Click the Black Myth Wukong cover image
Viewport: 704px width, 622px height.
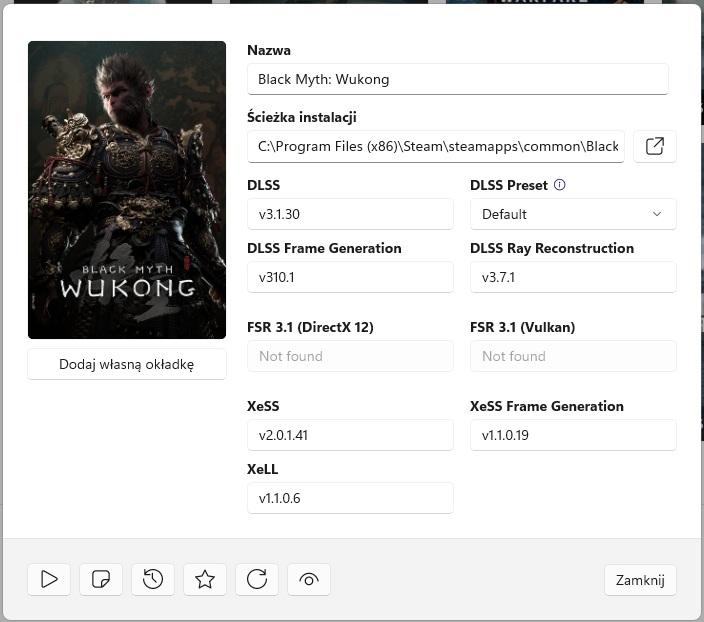point(127,190)
